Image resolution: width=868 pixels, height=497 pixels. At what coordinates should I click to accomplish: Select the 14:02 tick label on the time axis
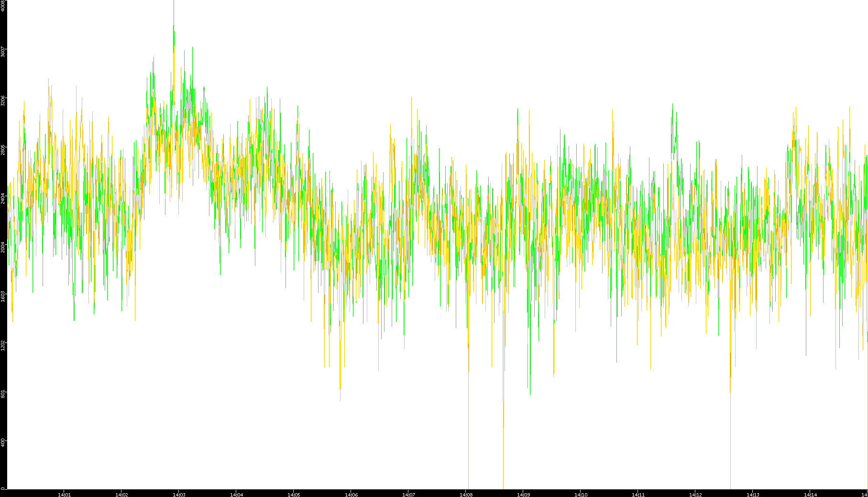[121, 495]
